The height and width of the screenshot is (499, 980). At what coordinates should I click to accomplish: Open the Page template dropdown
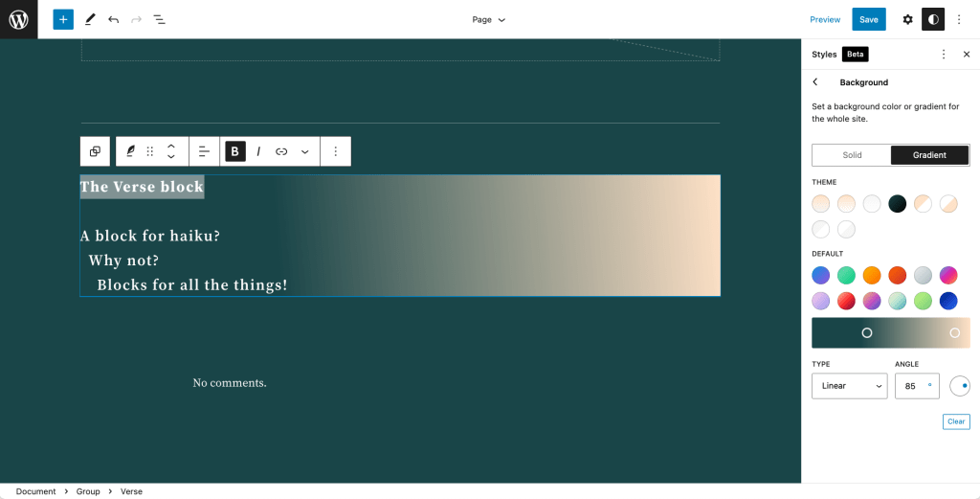pyautogui.click(x=488, y=19)
